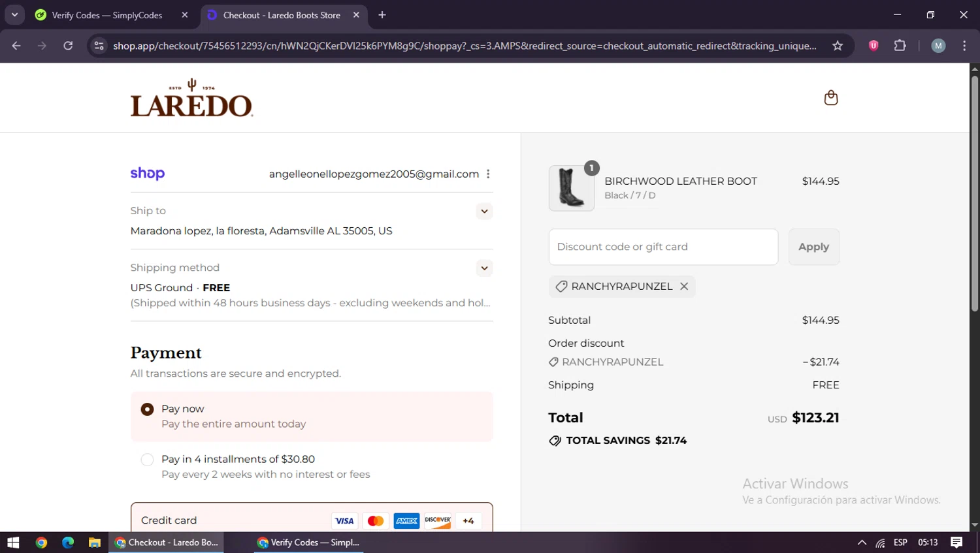The width and height of the screenshot is (980, 553).
Task: Click the Shop Pay logo
Action: (x=148, y=174)
